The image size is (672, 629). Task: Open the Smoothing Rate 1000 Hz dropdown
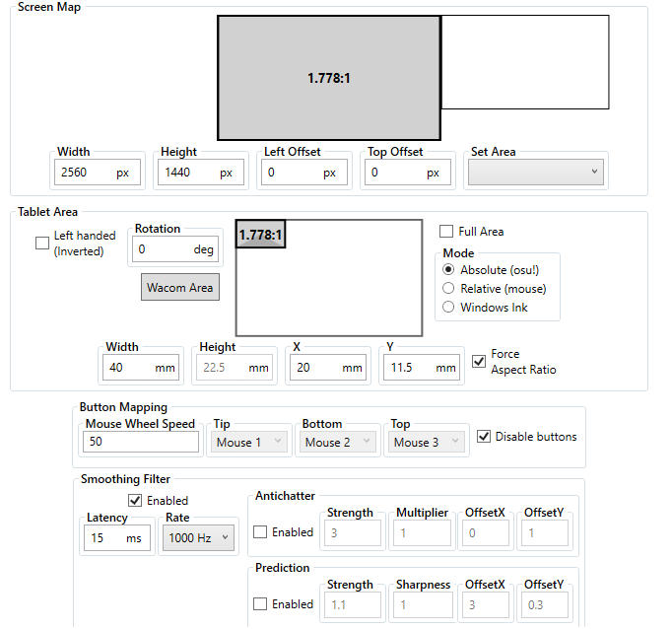pyautogui.click(x=198, y=537)
